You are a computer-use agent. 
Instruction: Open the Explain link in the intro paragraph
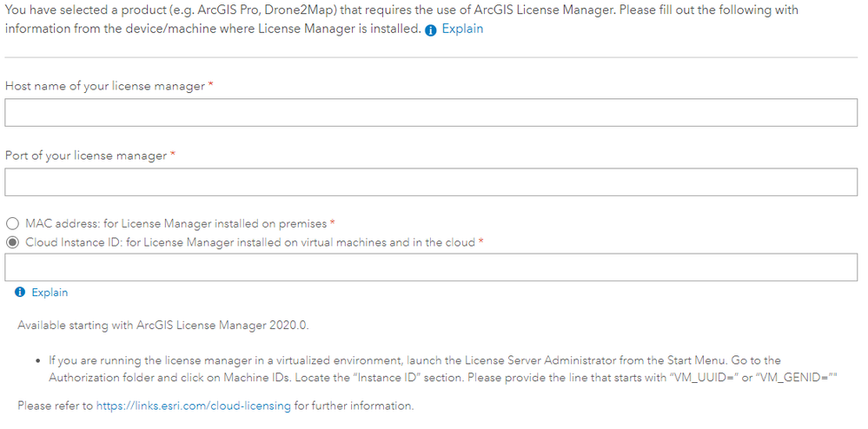click(x=462, y=29)
